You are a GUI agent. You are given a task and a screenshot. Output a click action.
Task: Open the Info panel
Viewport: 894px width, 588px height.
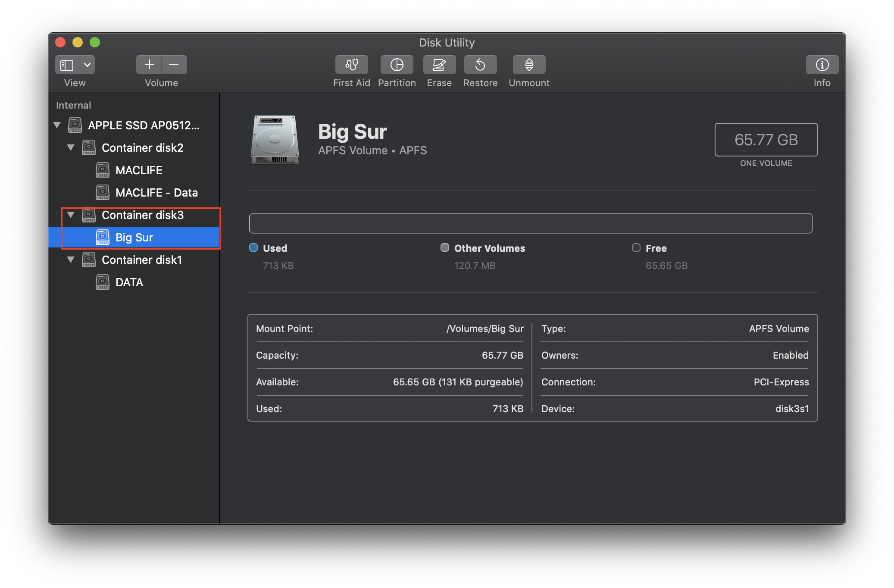pyautogui.click(x=822, y=65)
